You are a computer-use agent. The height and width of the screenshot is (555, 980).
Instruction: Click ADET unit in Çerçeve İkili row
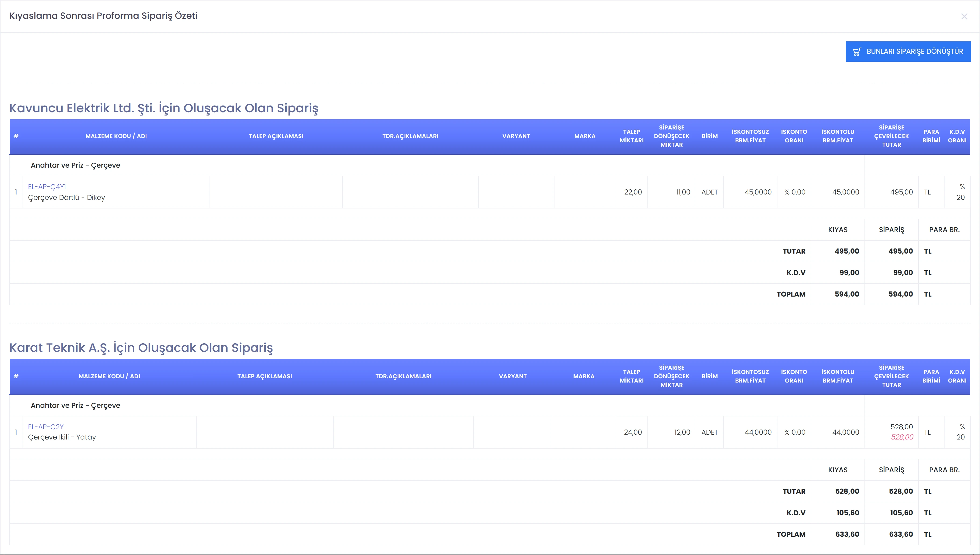[x=709, y=432]
